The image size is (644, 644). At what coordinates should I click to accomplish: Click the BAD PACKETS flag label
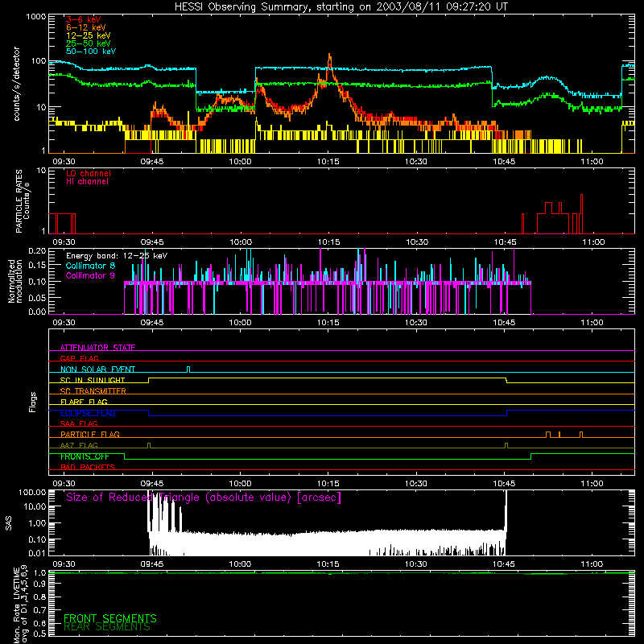coord(88,467)
